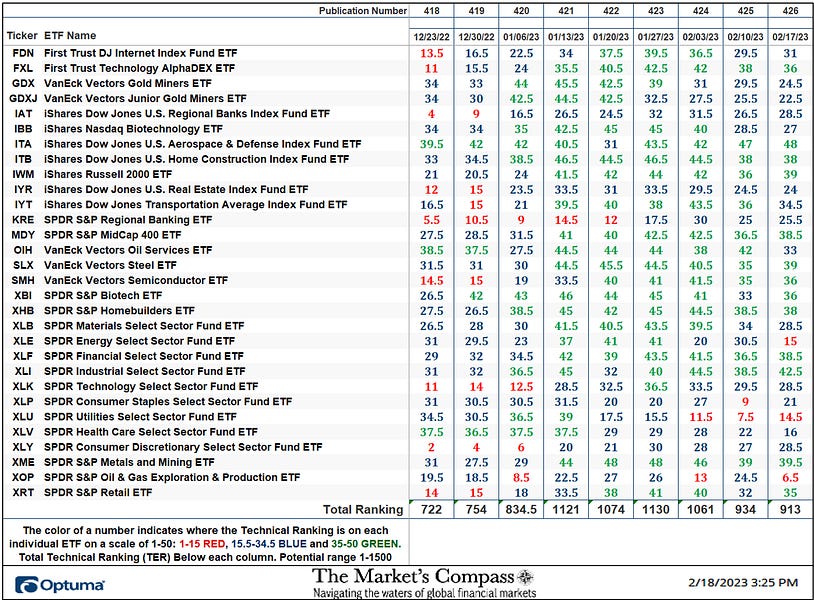
Task: Click VanEck Vectors Oil Services ETF name
Action: click(x=128, y=250)
